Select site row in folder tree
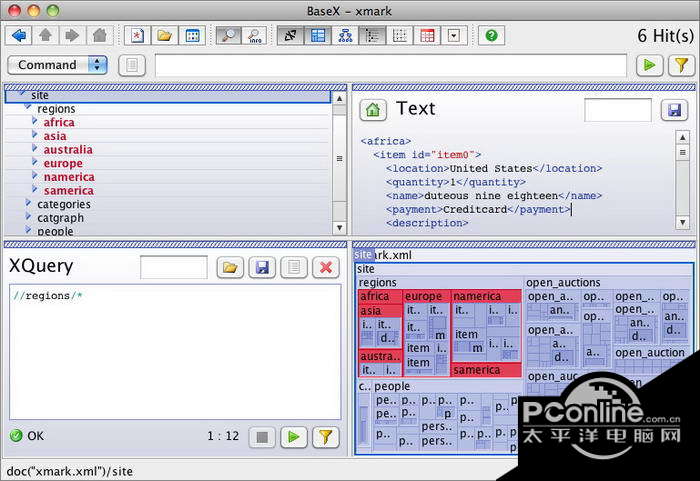The height and width of the screenshot is (481, 700). (168, 96)
